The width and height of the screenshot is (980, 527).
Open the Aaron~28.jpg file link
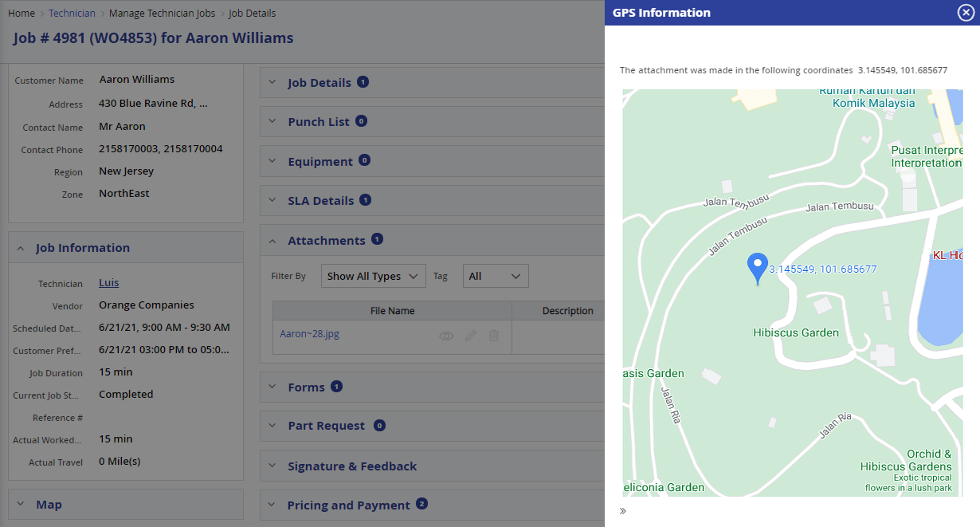coord(309,334)
